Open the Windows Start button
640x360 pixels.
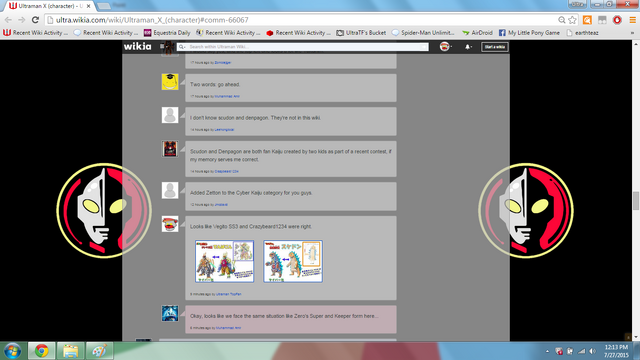click(x=13, y=351)
